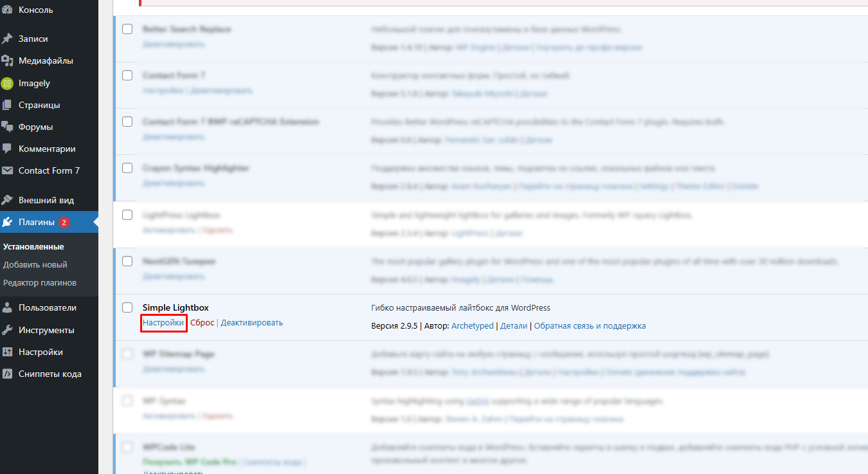Deactivate the Crayon Syntax Highlighter plugin

(x=174, y=183)
